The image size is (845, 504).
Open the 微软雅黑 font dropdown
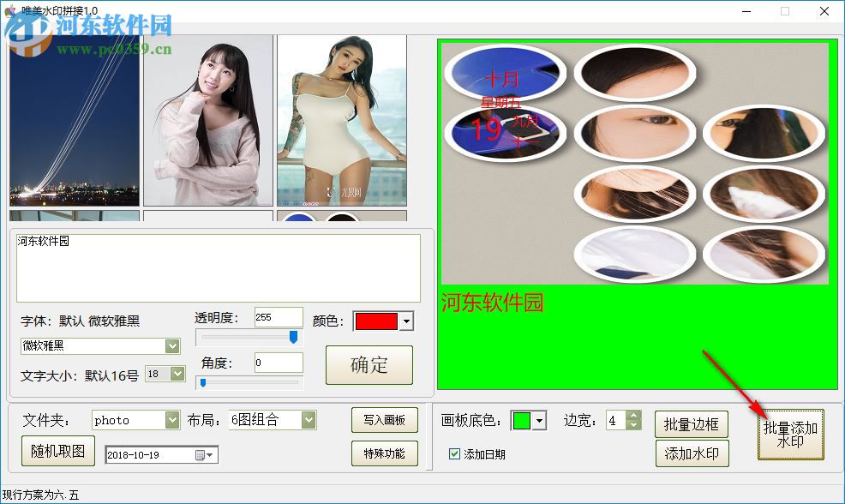click(173, 345)
